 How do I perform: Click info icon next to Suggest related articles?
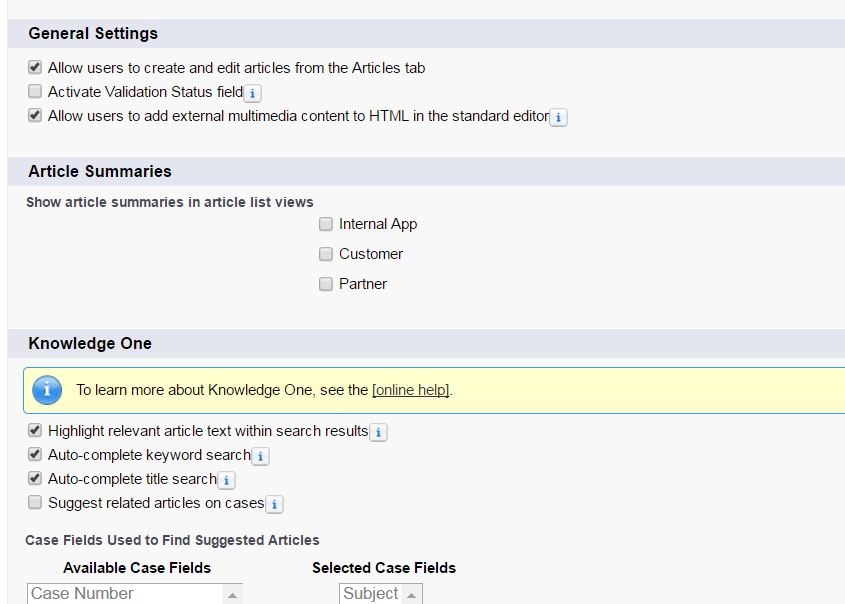pos(274,504)
